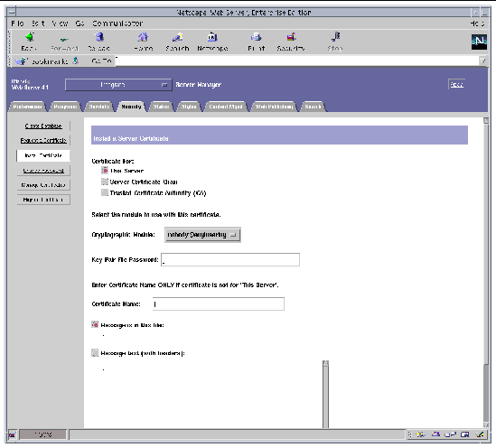Stop loading with the Stop icon
Image resolution: width=496 pixels, height=448 pixels.
335,37
